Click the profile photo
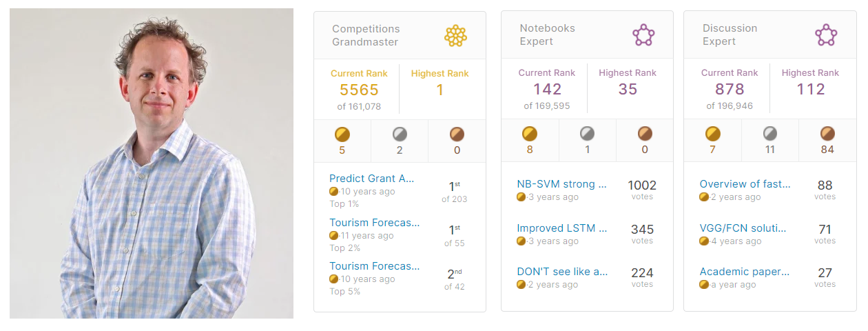868x331 pixels. (152, 163)
